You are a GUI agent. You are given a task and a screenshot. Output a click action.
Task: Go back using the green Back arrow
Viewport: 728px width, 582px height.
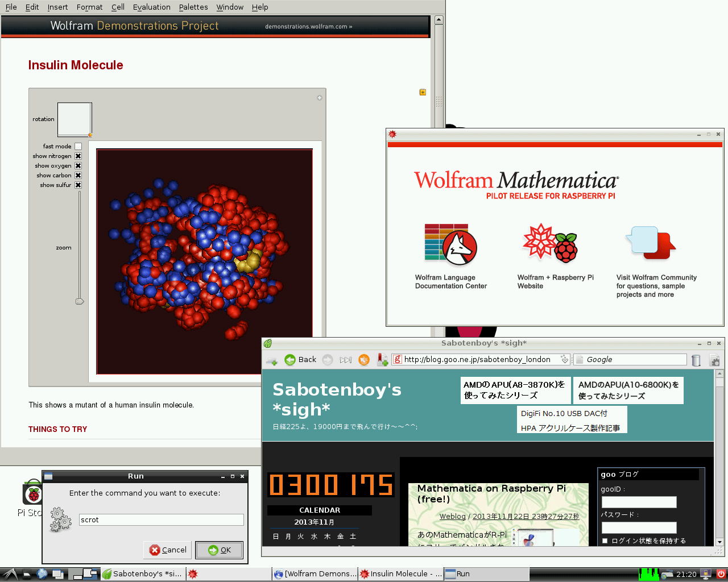[x=300, y=359]
